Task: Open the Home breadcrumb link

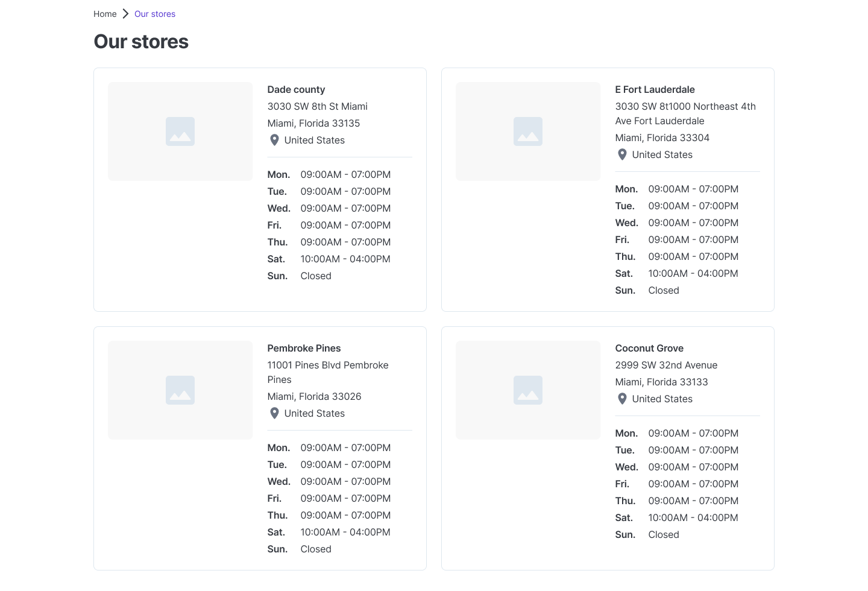Action: tap(105, 13)
